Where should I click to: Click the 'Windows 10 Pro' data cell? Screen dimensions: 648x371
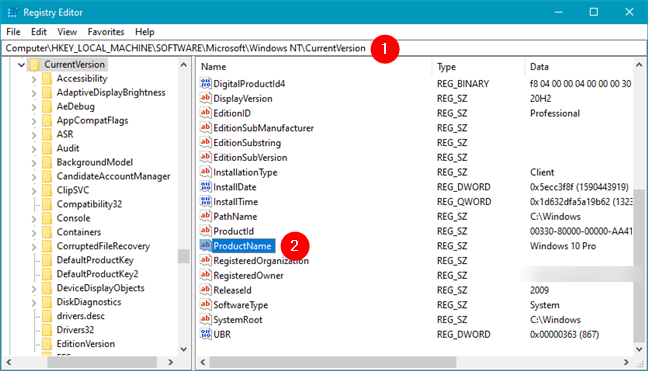[563, 246]
